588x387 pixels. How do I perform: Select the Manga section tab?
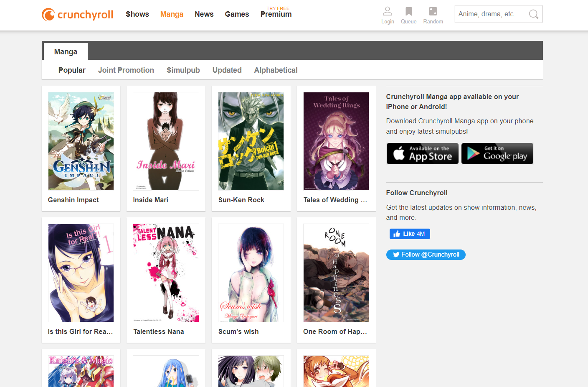click(x=66, y=51)
